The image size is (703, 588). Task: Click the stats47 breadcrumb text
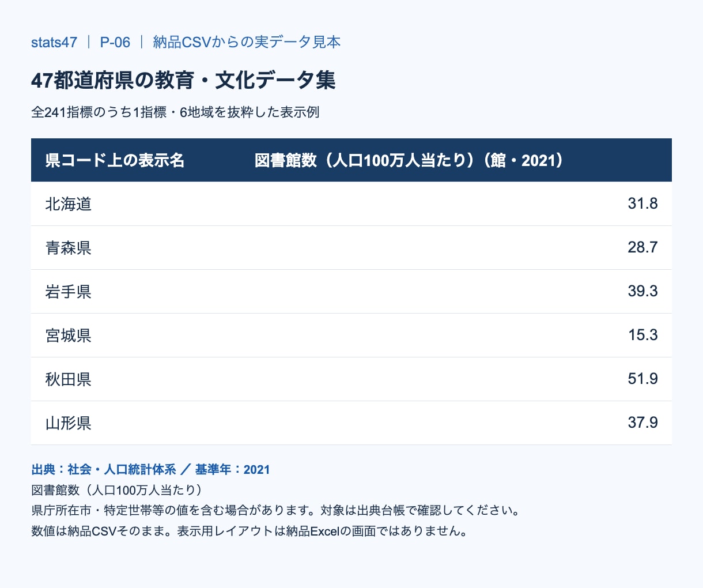point(54,42)
